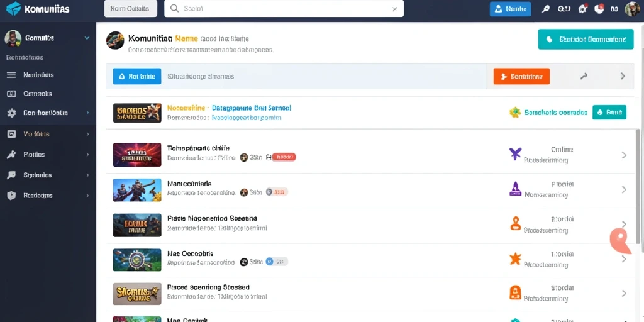
Task: Open the second game row using its chevron
Action: (x=624, y=189)
